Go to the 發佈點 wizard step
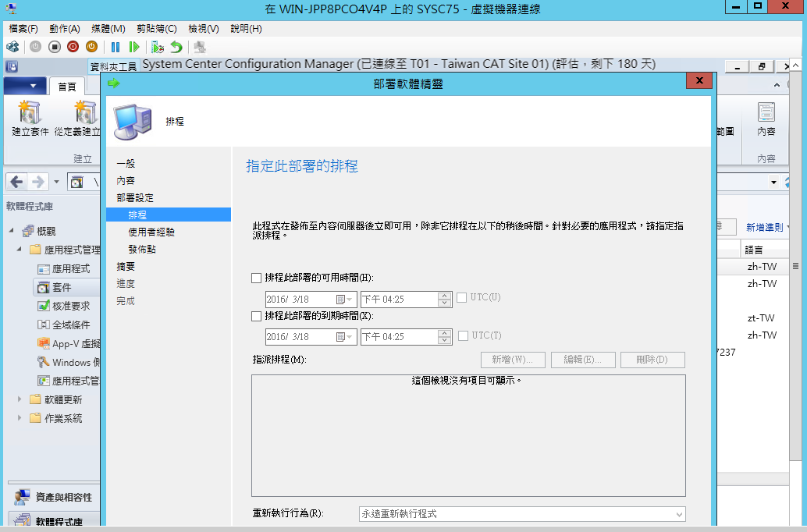807x532 pixels. coord(142,249)
